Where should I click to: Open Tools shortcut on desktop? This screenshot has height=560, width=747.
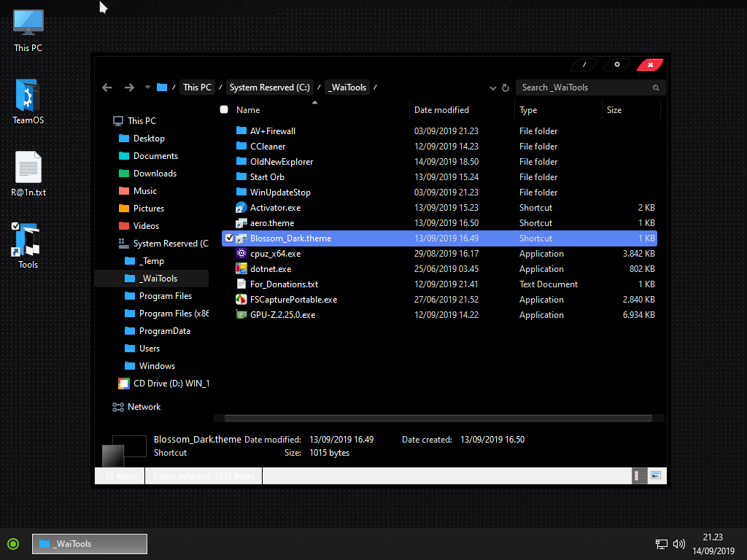(28, 245)
